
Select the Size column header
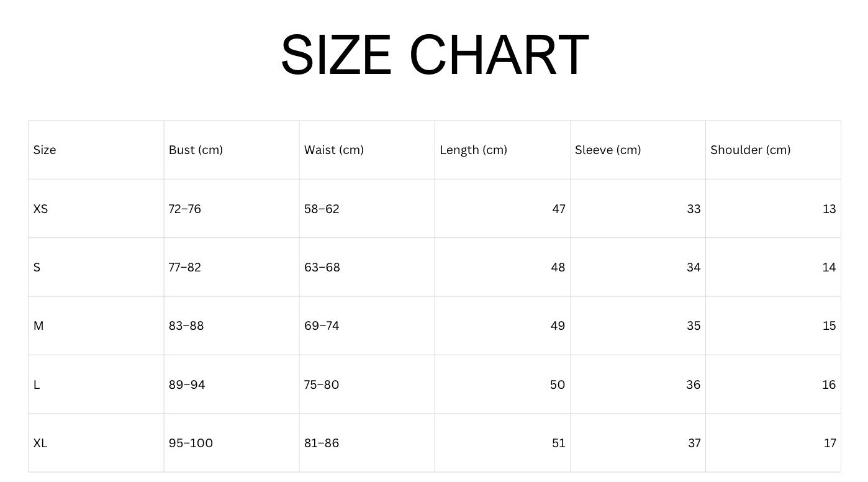click(x=45, y=150)
